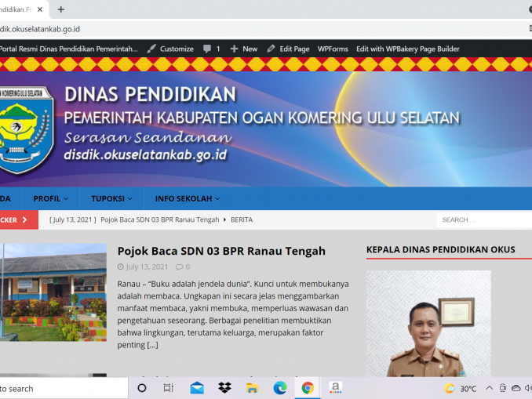
Task: Open Mail app from the taskbar
Action: coord(197,388)
